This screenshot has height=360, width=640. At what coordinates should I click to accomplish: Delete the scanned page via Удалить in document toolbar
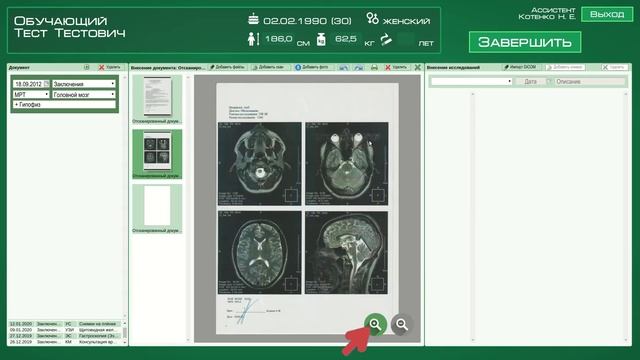[396, 67]
